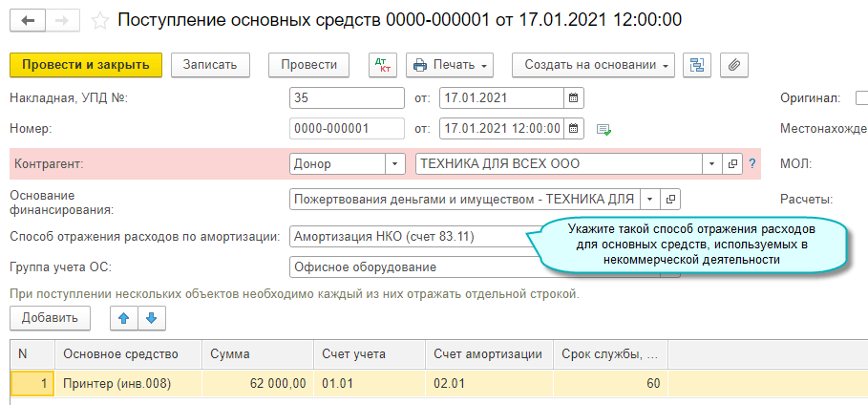Select the service life cell 60
Image resolution: width=868 pixels, height=405 pixels.
(610, 383)
